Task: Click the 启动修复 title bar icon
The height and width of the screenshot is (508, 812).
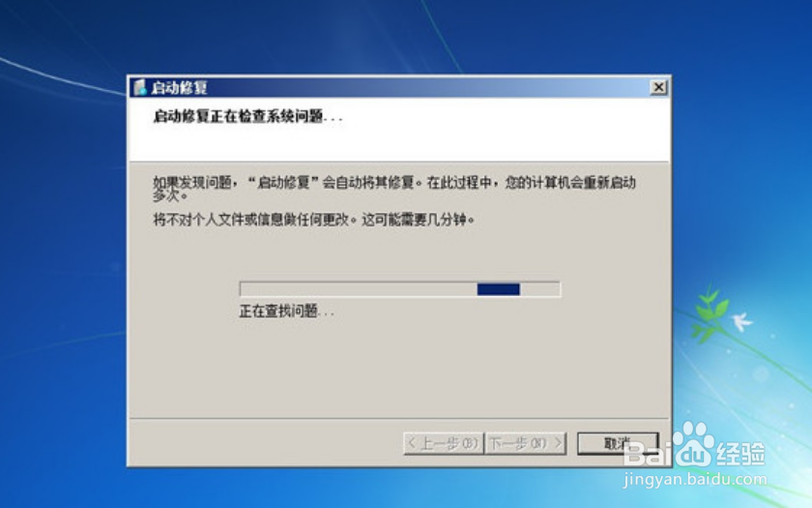Action: (140, 87)
